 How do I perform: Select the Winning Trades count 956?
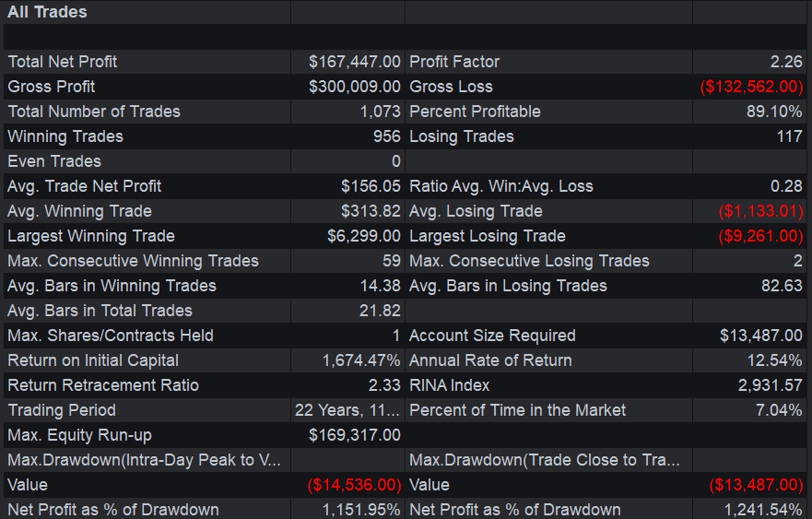pos(387,136)
